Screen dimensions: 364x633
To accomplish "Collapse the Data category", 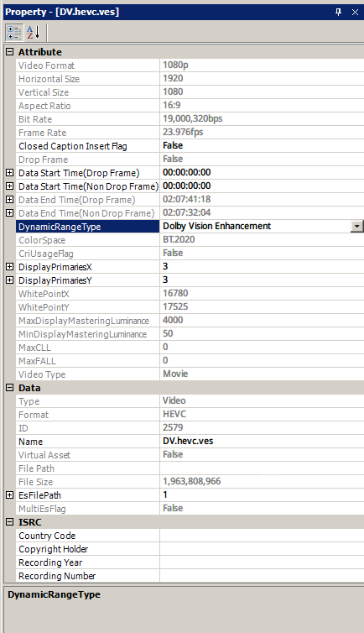I will pyautogui.click(x=10, y=388).
